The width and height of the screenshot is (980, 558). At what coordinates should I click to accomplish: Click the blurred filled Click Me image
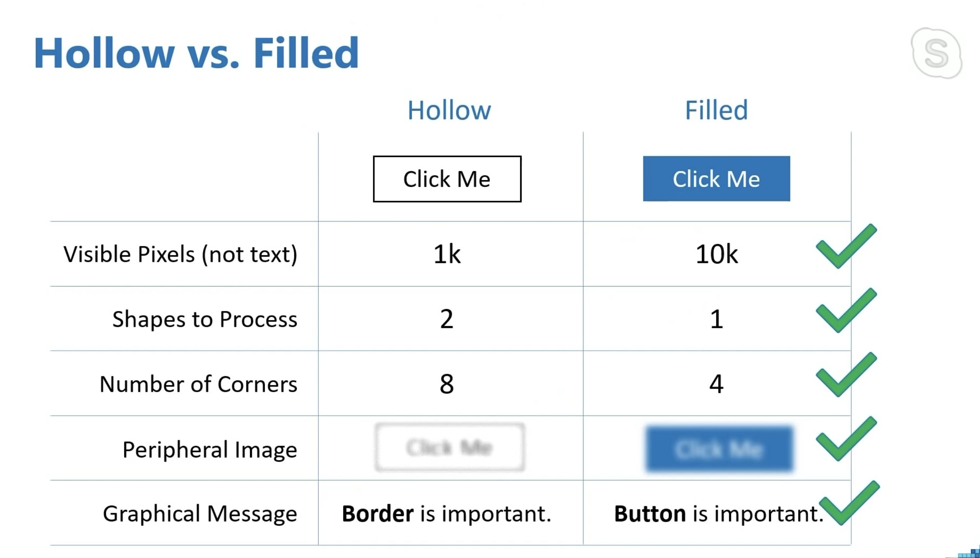pos(719,448)
